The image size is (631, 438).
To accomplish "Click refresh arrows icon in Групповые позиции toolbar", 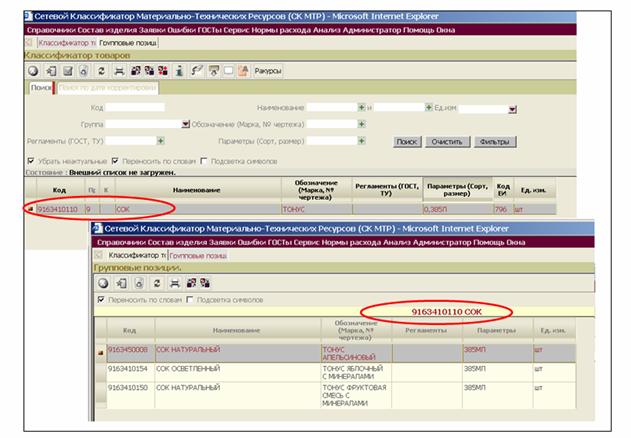I will (157, 283).
